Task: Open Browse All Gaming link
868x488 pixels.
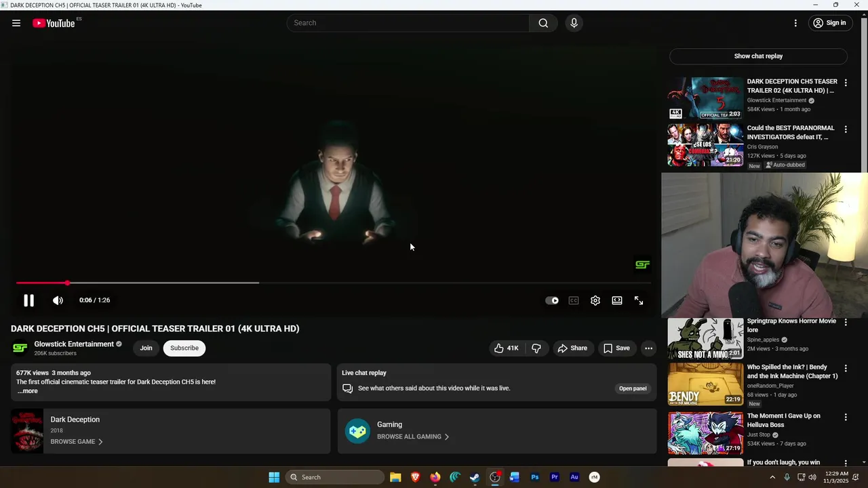Action: 413,436
